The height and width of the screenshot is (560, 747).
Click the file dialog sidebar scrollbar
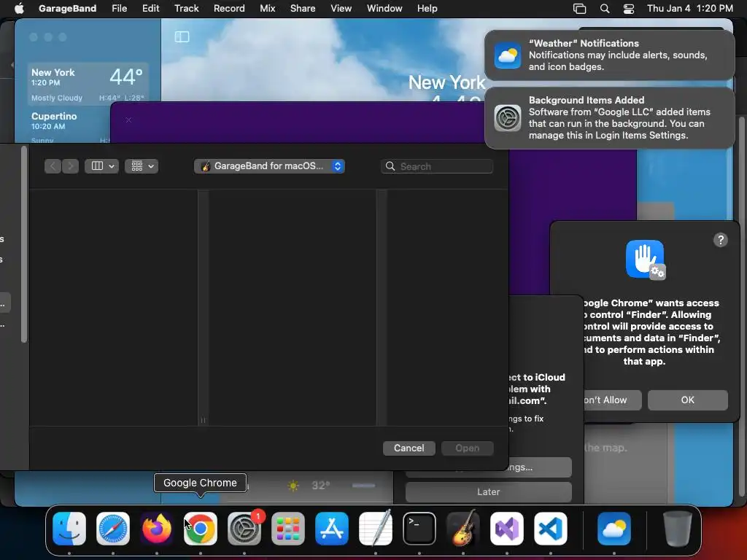coord(24,244)
